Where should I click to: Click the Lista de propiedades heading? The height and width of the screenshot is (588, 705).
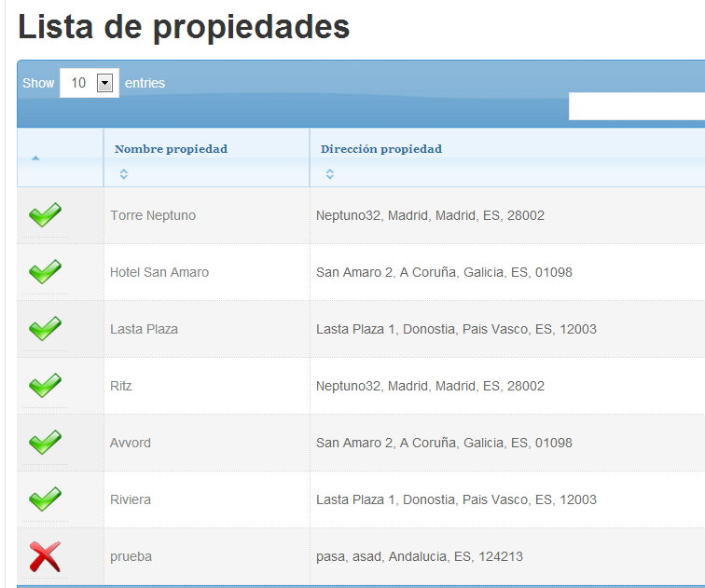184,27
